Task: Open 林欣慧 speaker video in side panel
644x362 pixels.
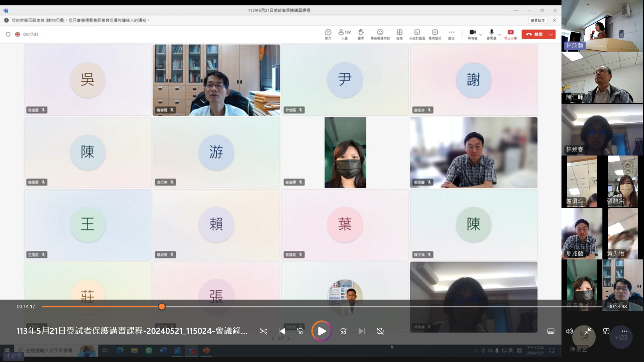Action: tap(602, 26)
